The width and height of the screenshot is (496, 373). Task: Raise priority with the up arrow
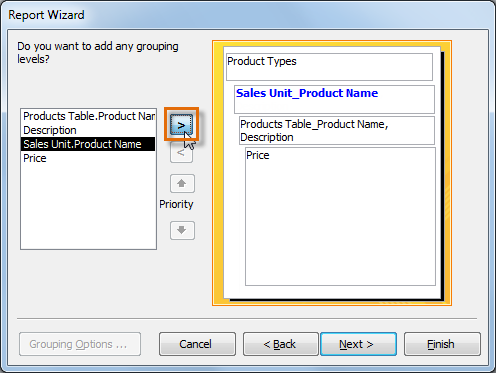(182, 183)
